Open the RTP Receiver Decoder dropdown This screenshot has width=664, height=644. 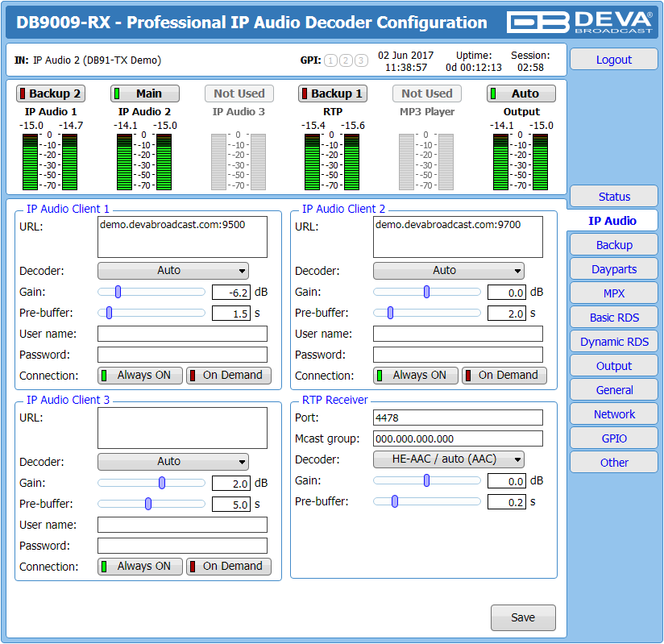point(449,459)
